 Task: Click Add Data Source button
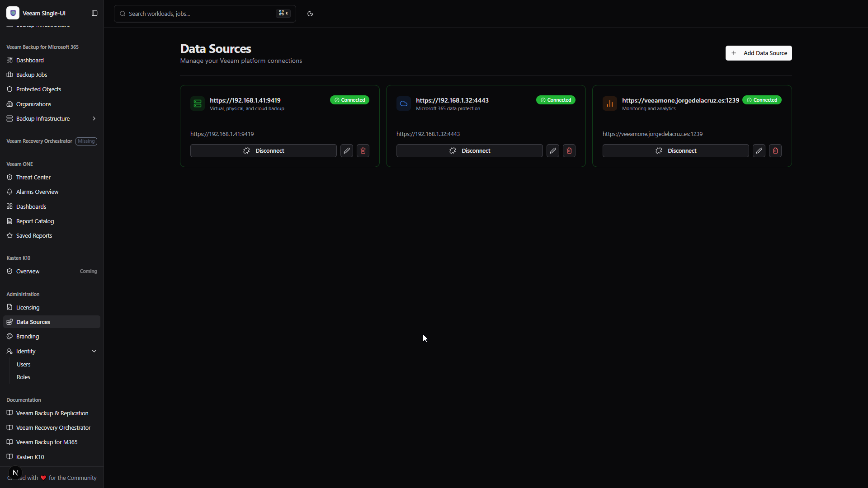coord(758,53)
